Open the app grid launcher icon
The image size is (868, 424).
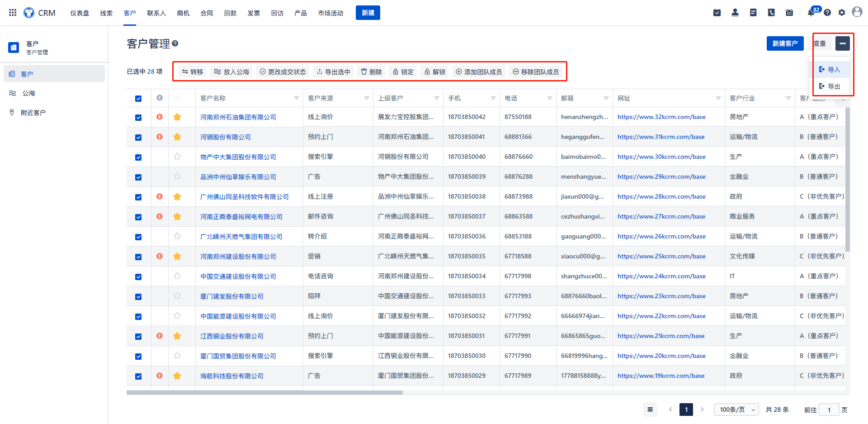pos(13,13)
